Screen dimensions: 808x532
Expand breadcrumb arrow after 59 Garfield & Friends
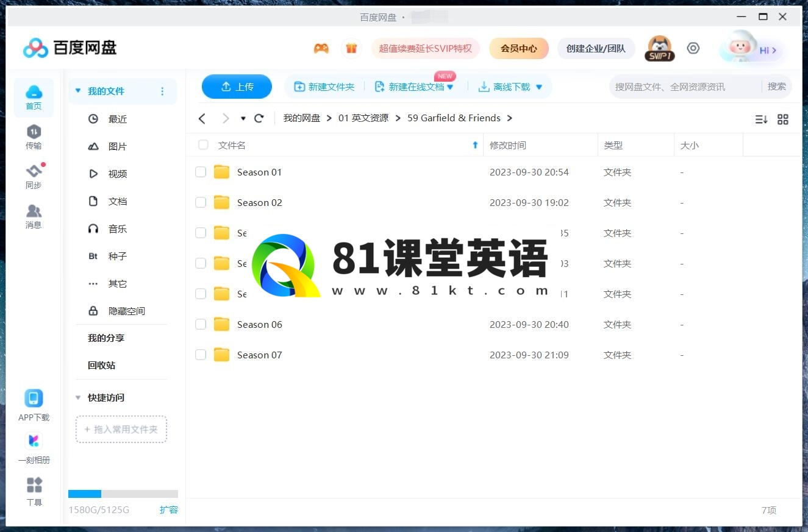(509, 118)
